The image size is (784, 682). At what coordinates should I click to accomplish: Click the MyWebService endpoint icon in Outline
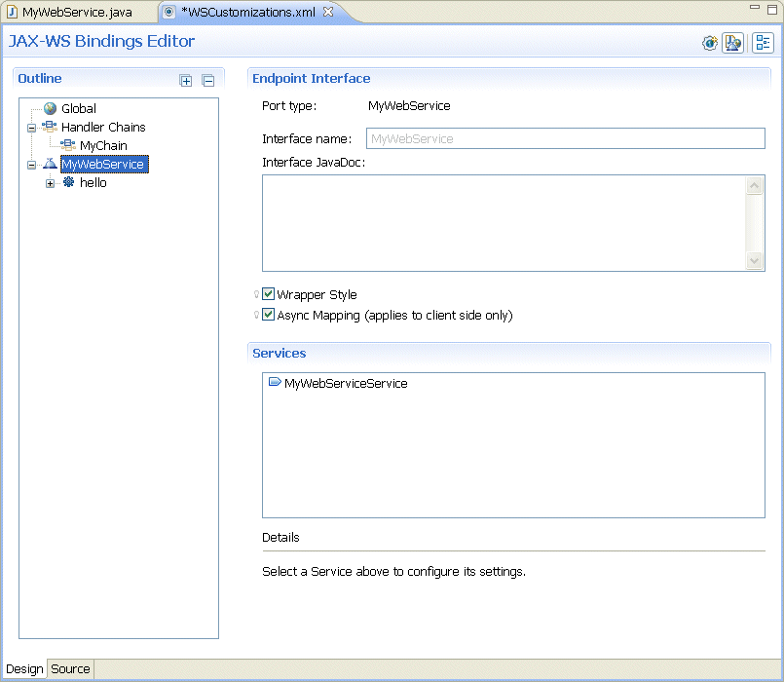click(x=50, y=164)
